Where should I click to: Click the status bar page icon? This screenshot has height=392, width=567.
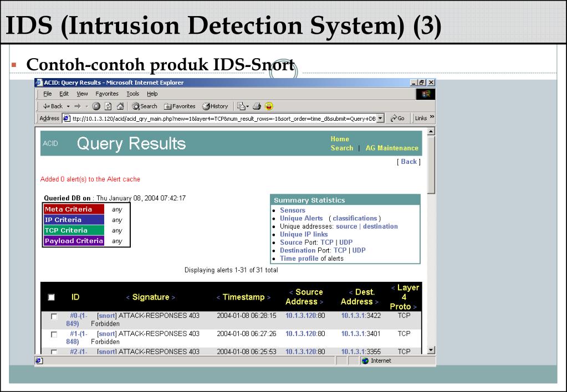pos(39,360)
